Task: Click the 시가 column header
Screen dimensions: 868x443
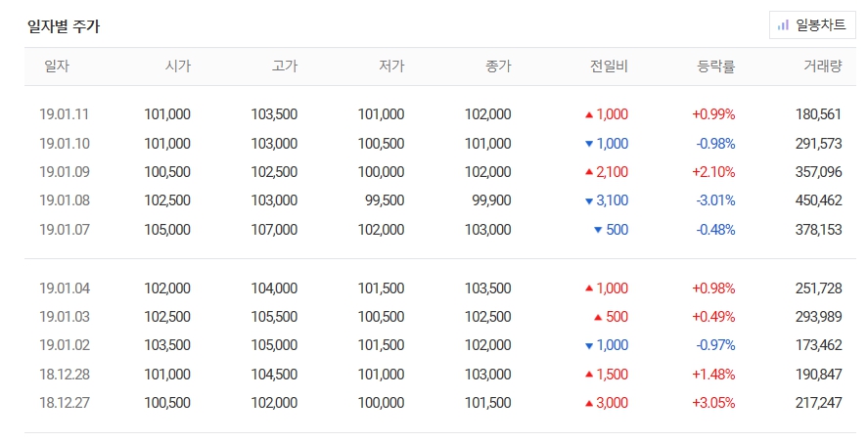Action: coord(178,66)
